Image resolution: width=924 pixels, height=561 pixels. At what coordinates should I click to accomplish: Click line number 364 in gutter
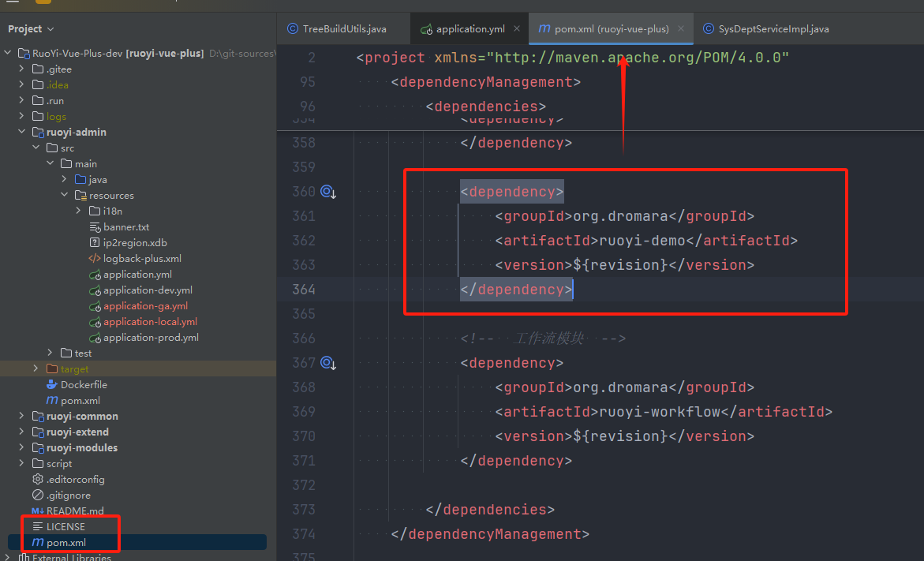pos(304,290)
